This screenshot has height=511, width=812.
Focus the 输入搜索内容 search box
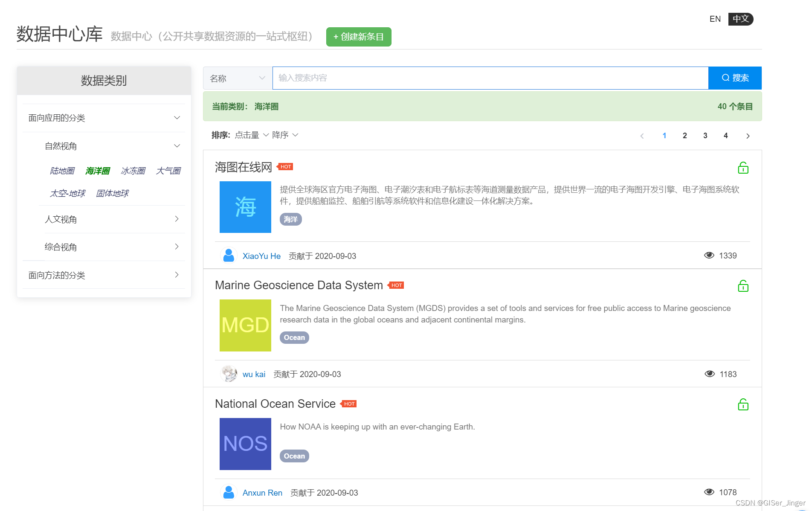pyautogui.click(x=490, y=78)
